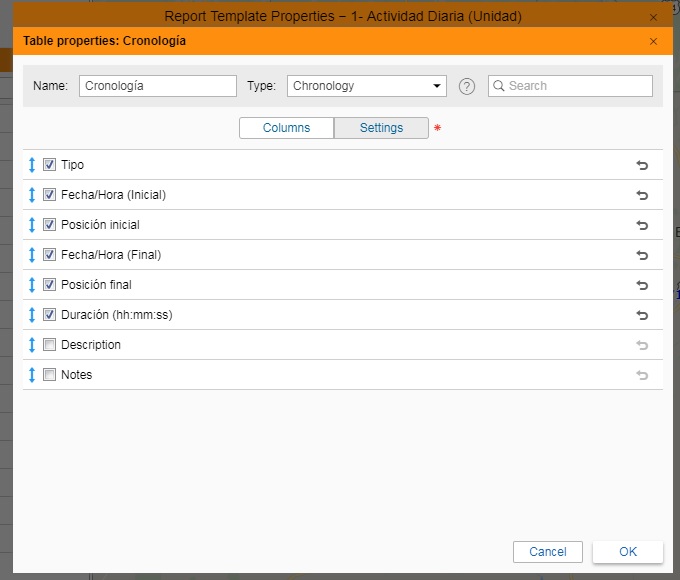Reset the Duración (hh:mm:ss) column

click(x=642, y=315)
